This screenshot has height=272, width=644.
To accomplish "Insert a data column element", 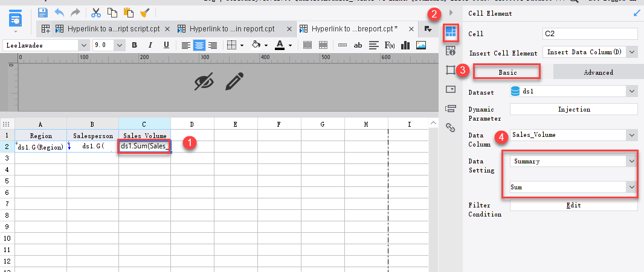I will tap(343, 45).
